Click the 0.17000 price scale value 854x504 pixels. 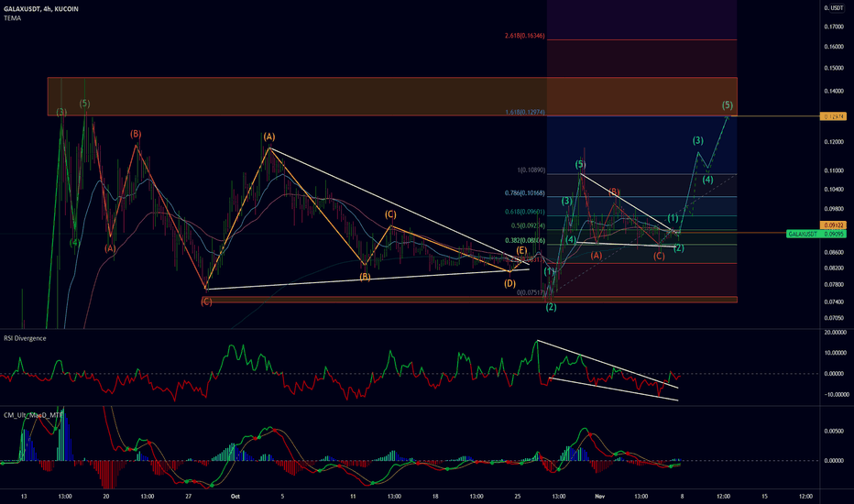click(834, 27)
